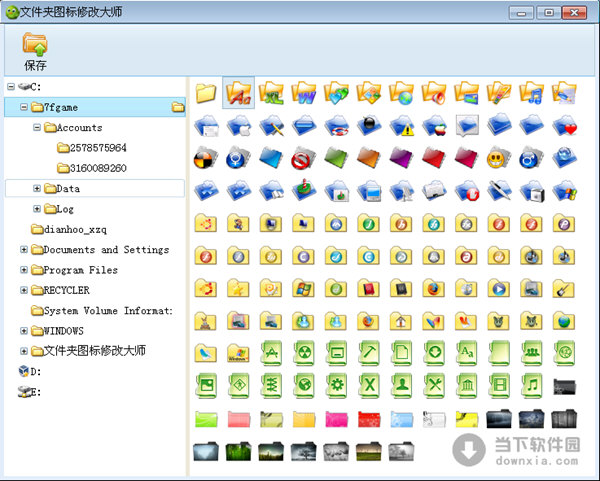Pick the Excel XL folder icon

click(271, 93)
